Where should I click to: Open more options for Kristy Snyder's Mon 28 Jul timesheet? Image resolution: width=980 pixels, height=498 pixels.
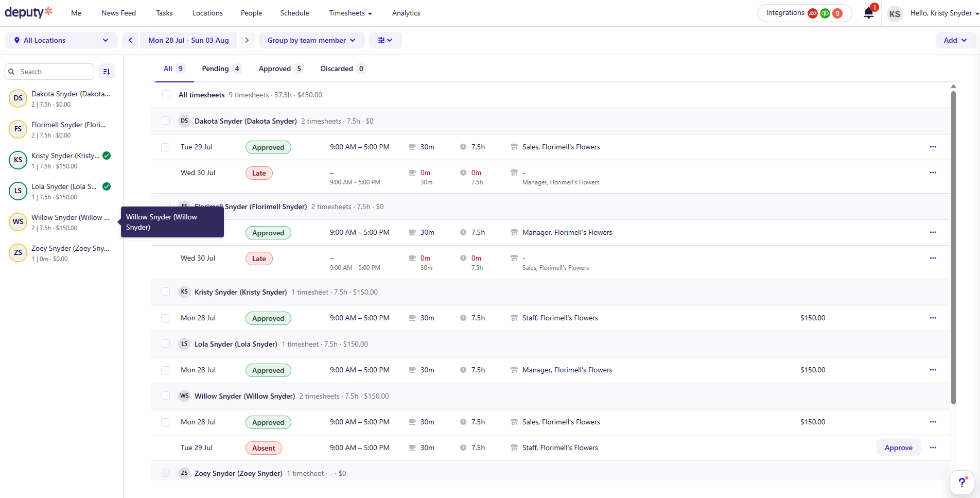click(933, 318)
